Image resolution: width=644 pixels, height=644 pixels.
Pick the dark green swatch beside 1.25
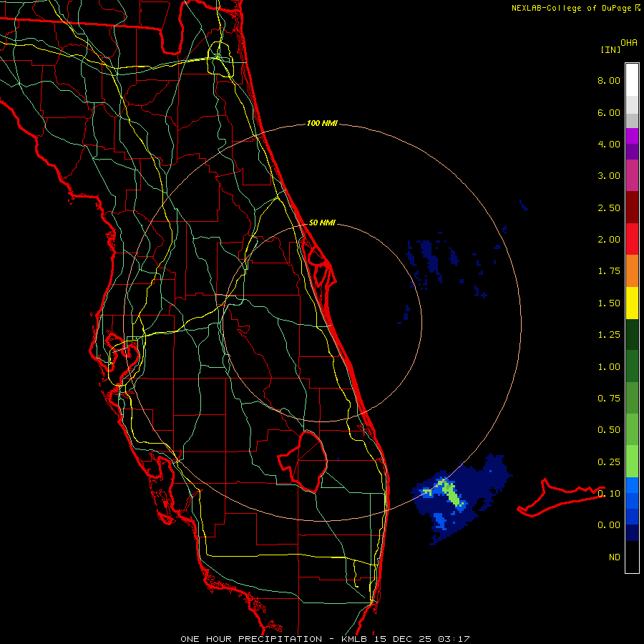pyautogui.click(x=632, y=335)
